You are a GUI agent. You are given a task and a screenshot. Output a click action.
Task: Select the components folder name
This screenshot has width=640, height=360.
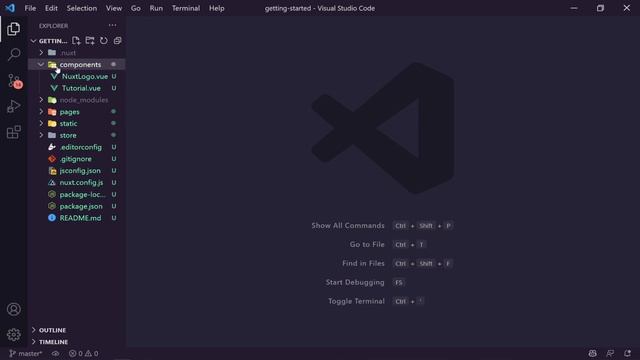[80, 64]
